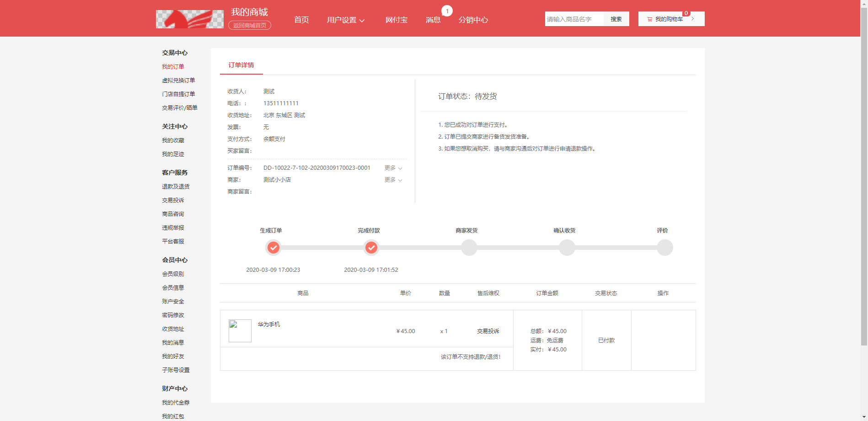Open 商品咨询 in the sidebar
The image size is (868, 421).
[x=173, y=214]
